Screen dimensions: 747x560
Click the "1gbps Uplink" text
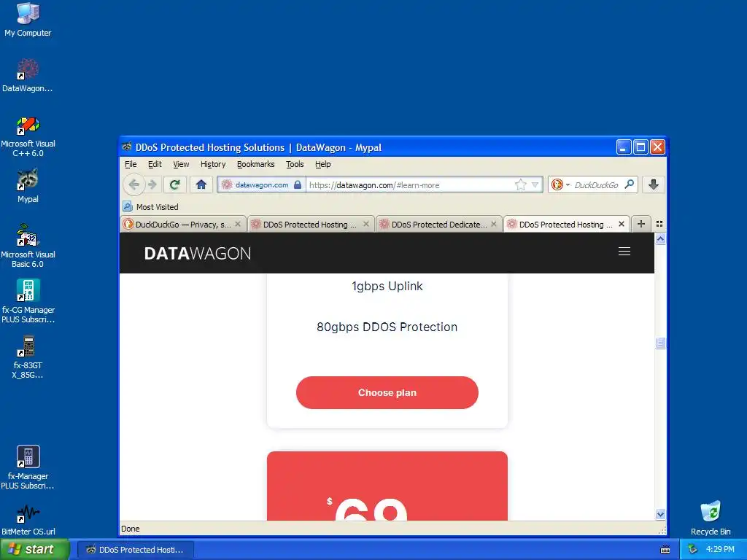(387, 286)
